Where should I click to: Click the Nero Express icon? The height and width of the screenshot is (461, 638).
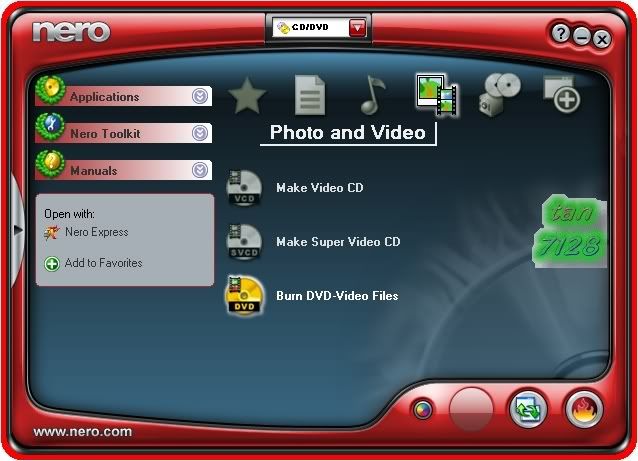click(x=52, y=233)
